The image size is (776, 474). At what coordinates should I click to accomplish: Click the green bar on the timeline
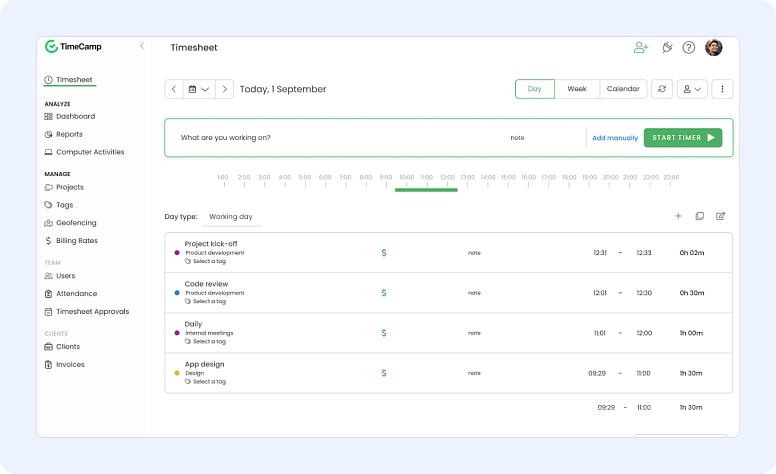pyautogui.click(x=426, y=189)
